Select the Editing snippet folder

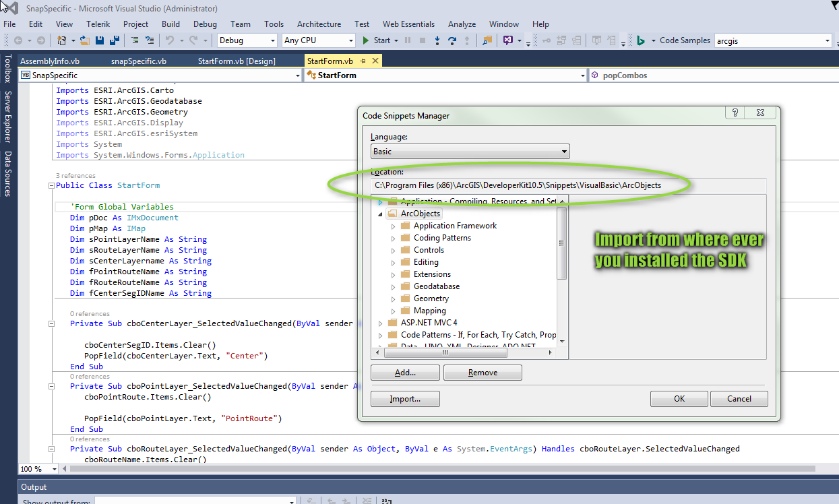click(x=426, y=262)
